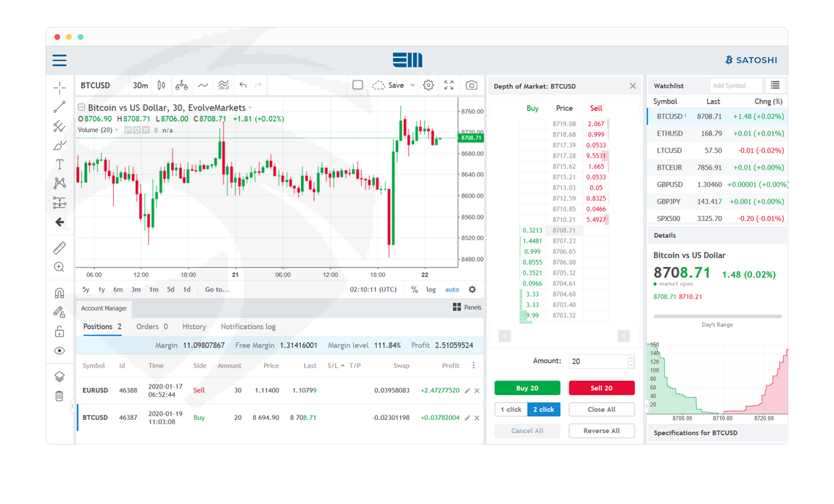The height and width of the screenshot is (504, 834).
Task: Expand the Volume (20) indicator dropdown
Action: point(117,131)
